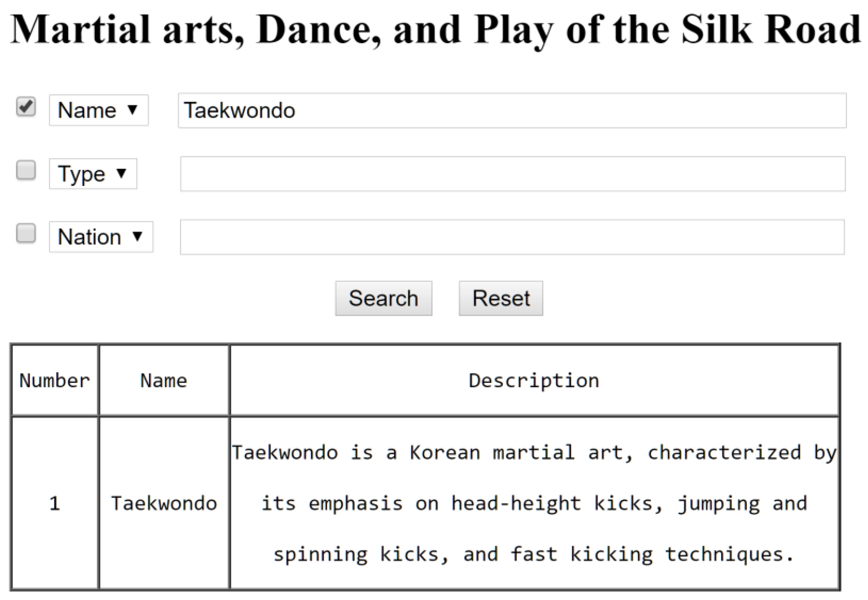Click the row number 1 cell

click(x=55, y=503)
